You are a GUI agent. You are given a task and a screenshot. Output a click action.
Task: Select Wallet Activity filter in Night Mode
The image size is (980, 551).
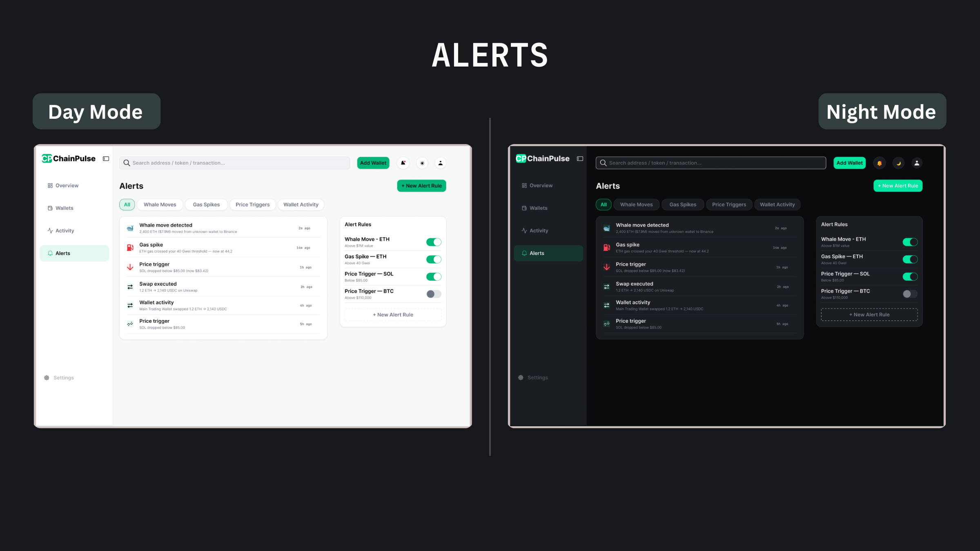(x=777, y=204)
